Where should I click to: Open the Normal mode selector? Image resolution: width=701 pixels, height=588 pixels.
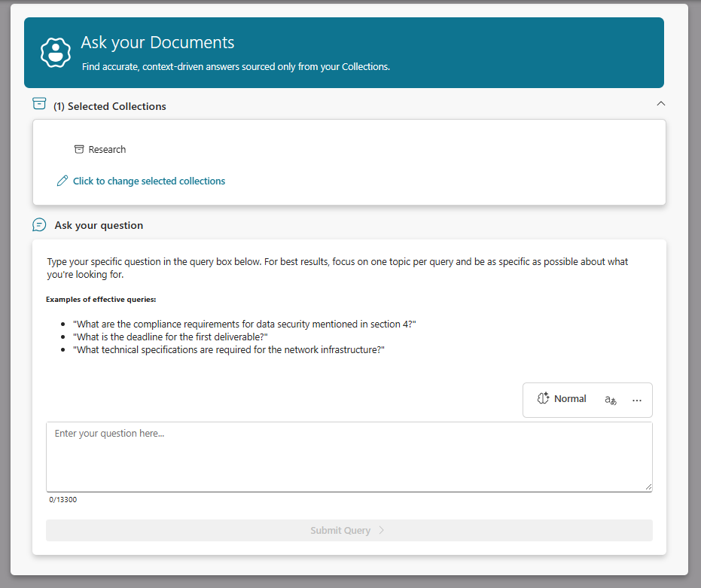[x=569, y=399]
